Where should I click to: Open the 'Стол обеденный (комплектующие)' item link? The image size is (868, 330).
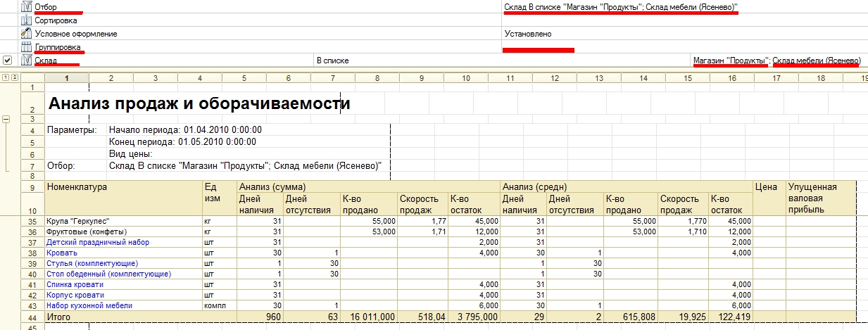click(x=108, y=274)
